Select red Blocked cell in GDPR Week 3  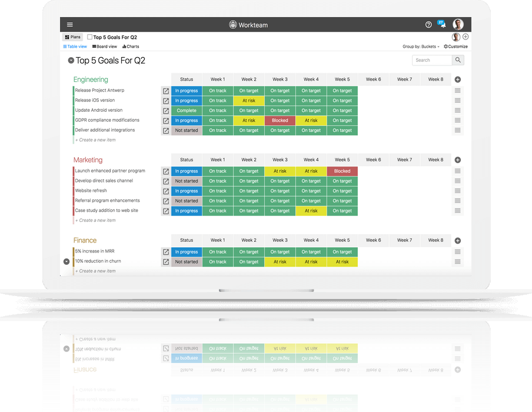tap(280, 121)
